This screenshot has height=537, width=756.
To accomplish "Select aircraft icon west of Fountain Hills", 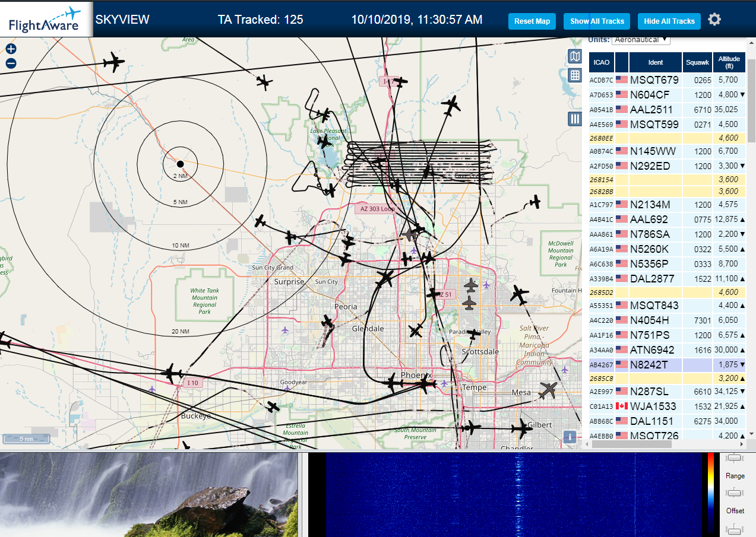I will (520, 294).
